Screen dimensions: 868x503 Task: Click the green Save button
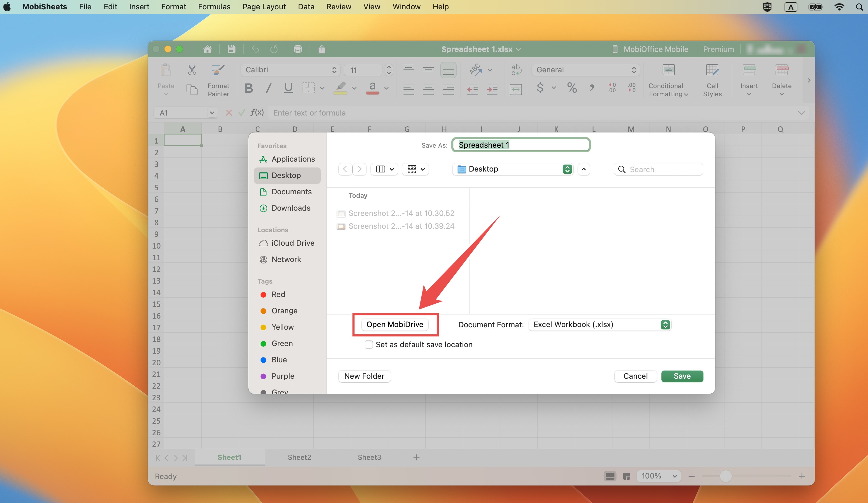pyautogui.click(x=682, y=376)
